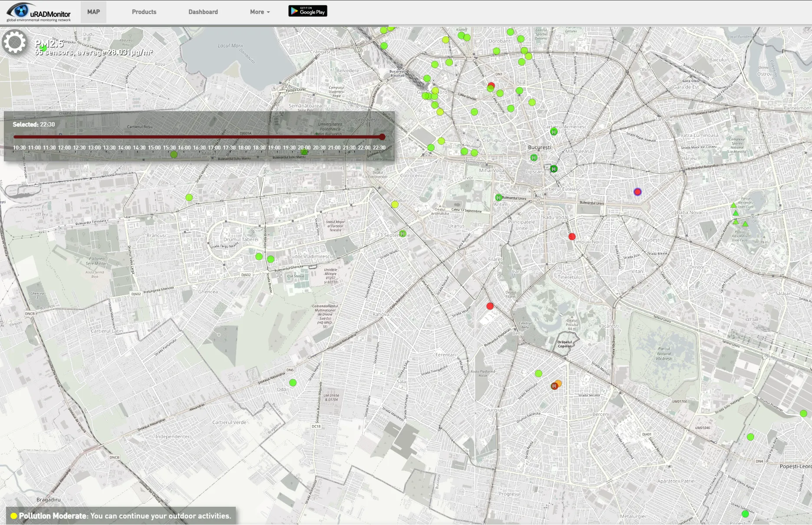Open the Products menu item
The image size is (812, 525).
pyautogui.click(x=144, y=12)
